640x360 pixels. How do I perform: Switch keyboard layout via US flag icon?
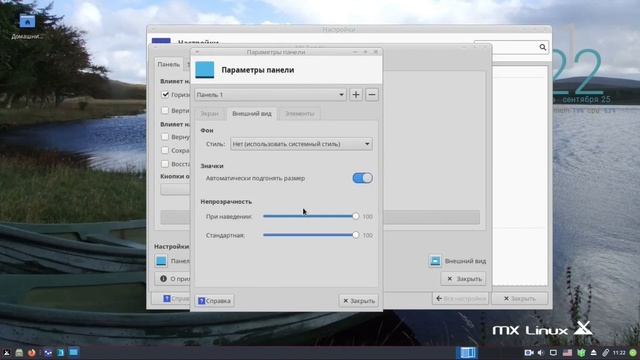[x=567, y=353]
